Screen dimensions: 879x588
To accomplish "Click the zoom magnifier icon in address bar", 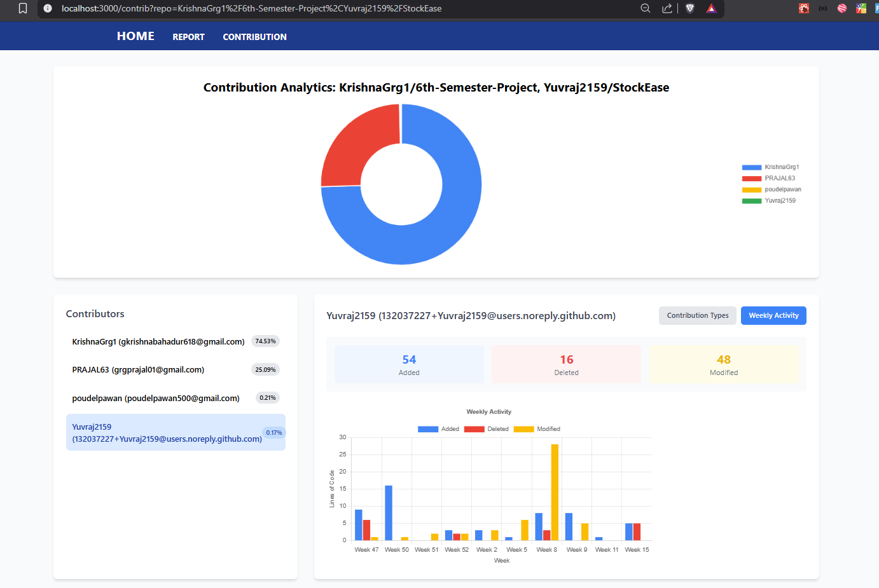I will pyautogui.click(x=646, y=8).
